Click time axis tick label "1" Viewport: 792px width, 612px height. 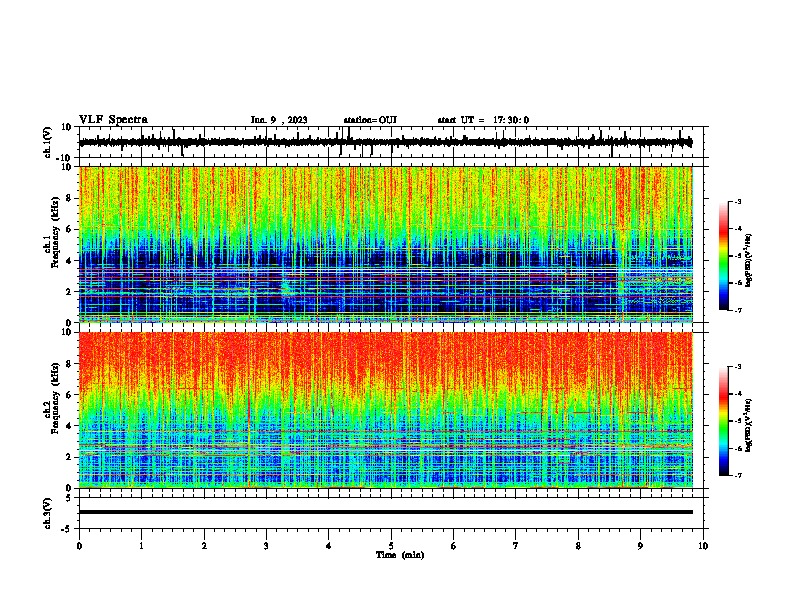[x=141, y=546]
